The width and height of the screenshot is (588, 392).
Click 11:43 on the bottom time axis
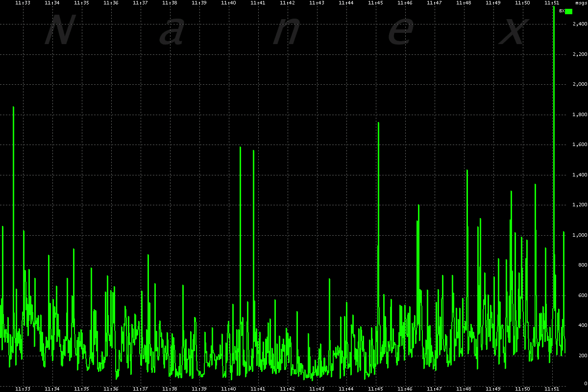317,389
